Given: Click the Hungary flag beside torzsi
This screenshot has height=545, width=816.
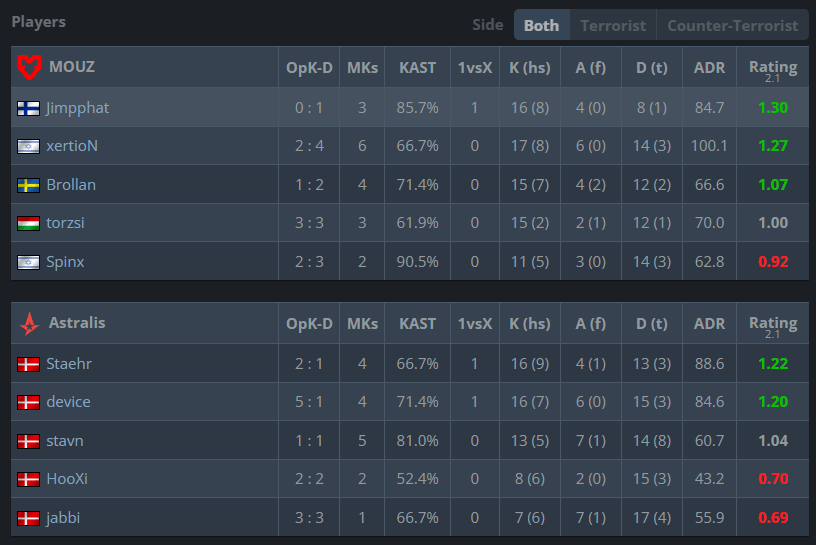Looking at the screenshot, I should click(28, 223).
